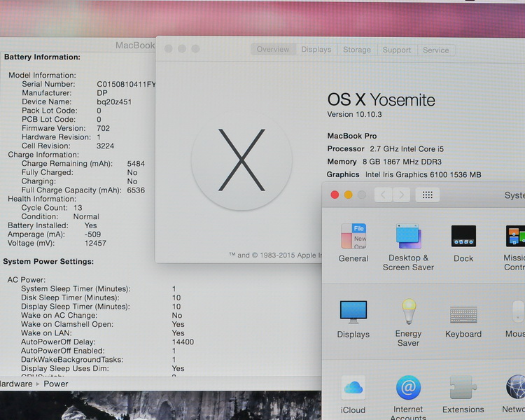Screen dimensions: 525x420
Task: Click Processor 2.7 GHz Intel Core i5 text
Action: 386,148
